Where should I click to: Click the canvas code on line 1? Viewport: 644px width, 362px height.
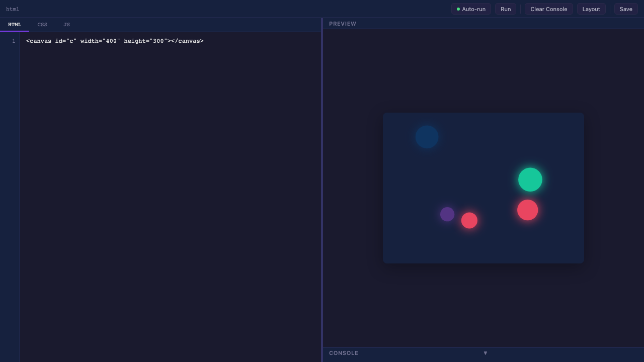pyautogui.click(x=115, y=41)
